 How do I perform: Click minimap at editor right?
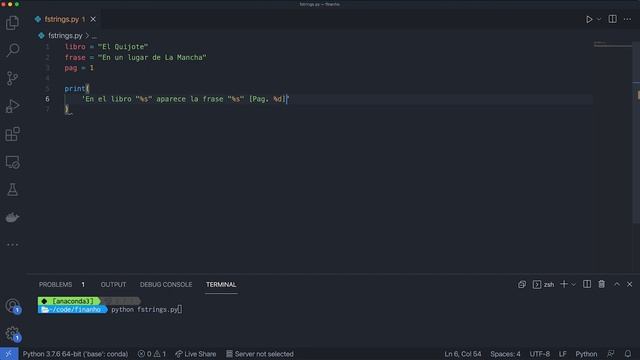coord(612,44)
